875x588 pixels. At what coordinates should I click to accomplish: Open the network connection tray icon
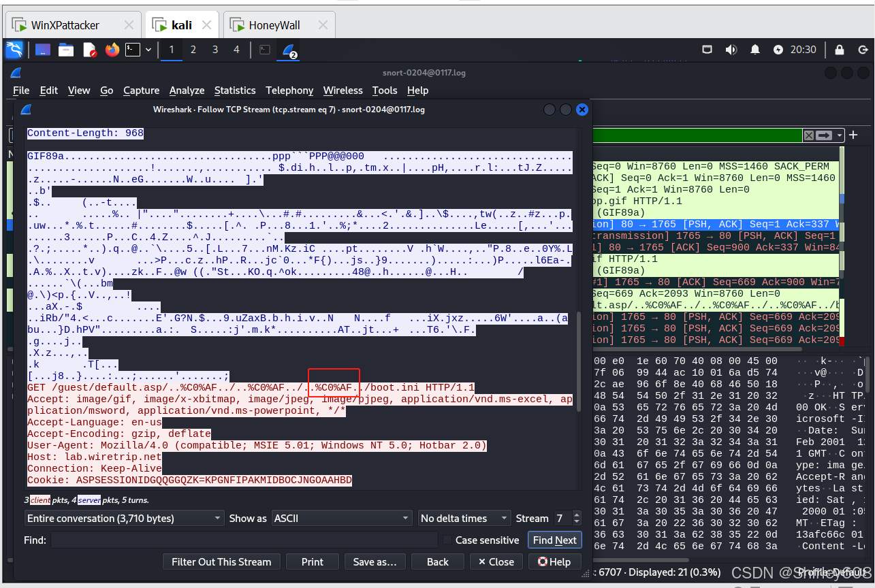[x=707, y=50]
